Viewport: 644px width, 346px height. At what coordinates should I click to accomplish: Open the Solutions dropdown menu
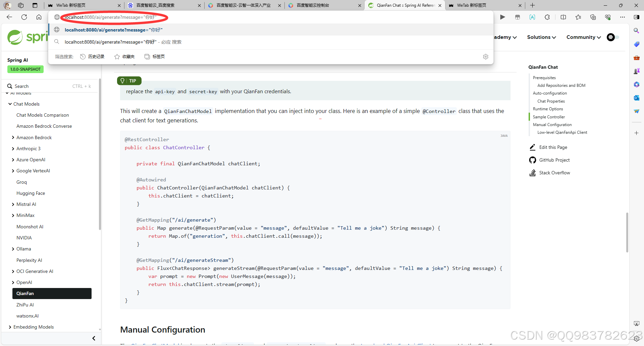[541, 37]
